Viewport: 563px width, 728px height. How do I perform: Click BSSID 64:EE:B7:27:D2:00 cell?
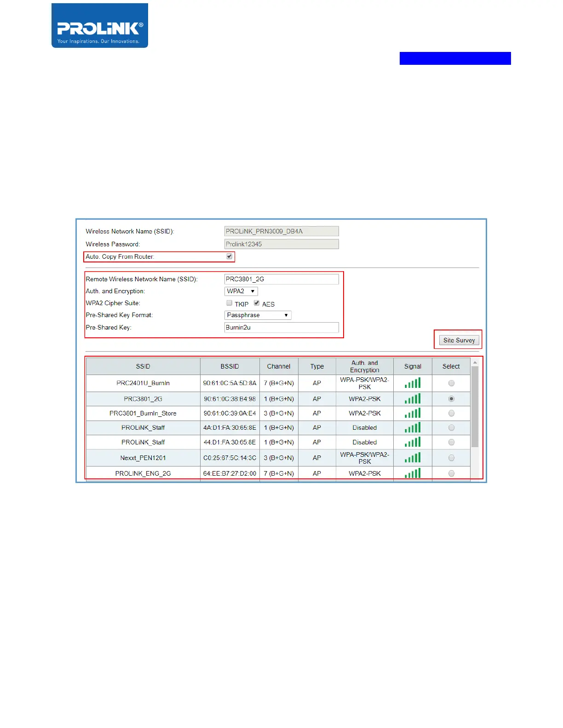(x=230, y=473)
